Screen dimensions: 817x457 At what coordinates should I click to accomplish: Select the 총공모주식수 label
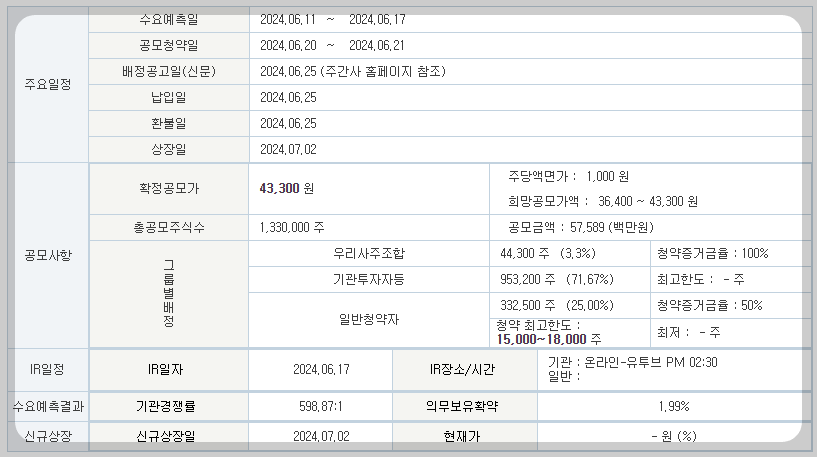coord(169,227)
